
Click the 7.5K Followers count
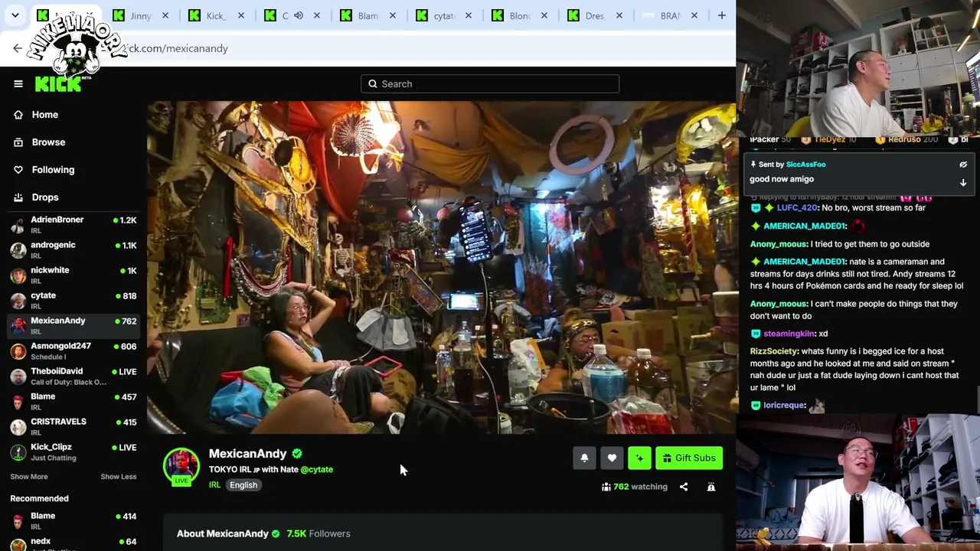[x=318, y=534]
